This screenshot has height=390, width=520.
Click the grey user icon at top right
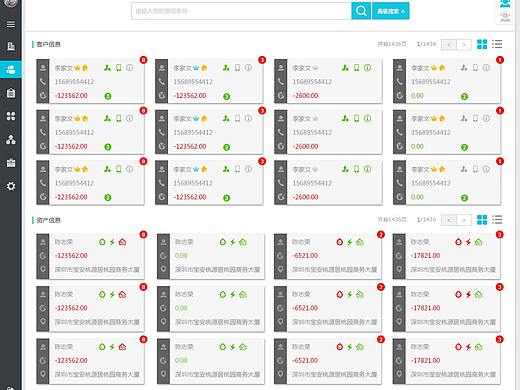pos(505,17)
